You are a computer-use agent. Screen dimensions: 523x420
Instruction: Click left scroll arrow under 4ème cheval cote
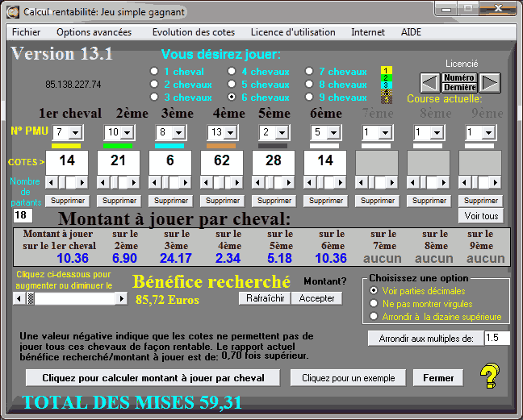coord(206,182)
